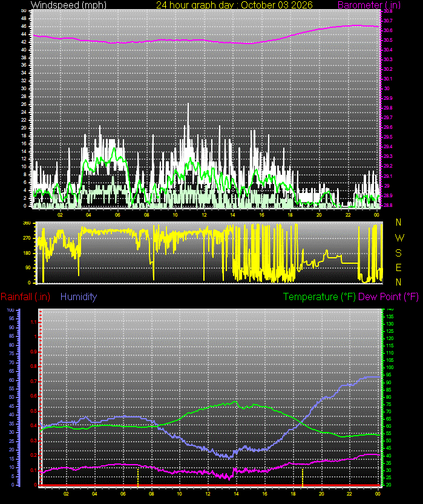Click hour "02" under the windspeed chart
The width and height of the screenshot is (423, 504).
pos(60,215)
